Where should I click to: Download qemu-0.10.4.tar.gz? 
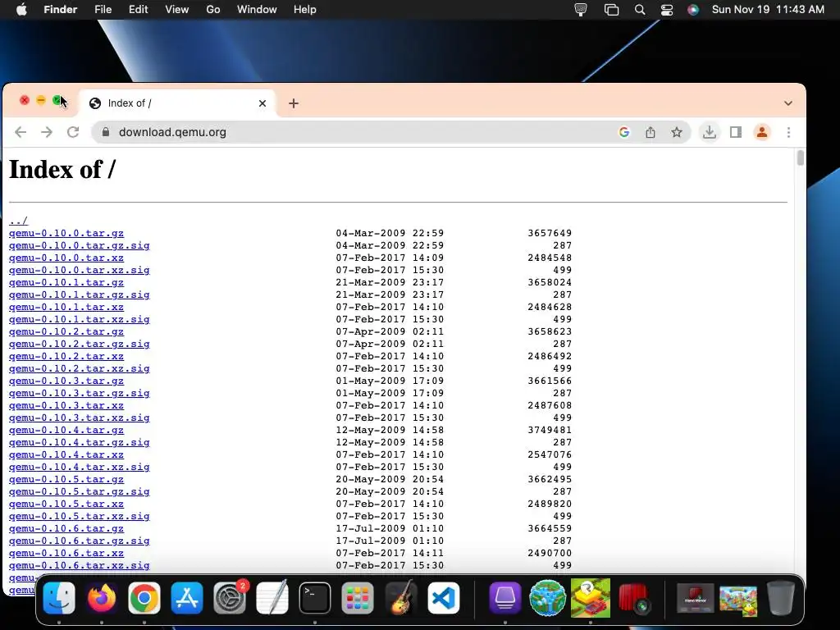tap(66, 430)
